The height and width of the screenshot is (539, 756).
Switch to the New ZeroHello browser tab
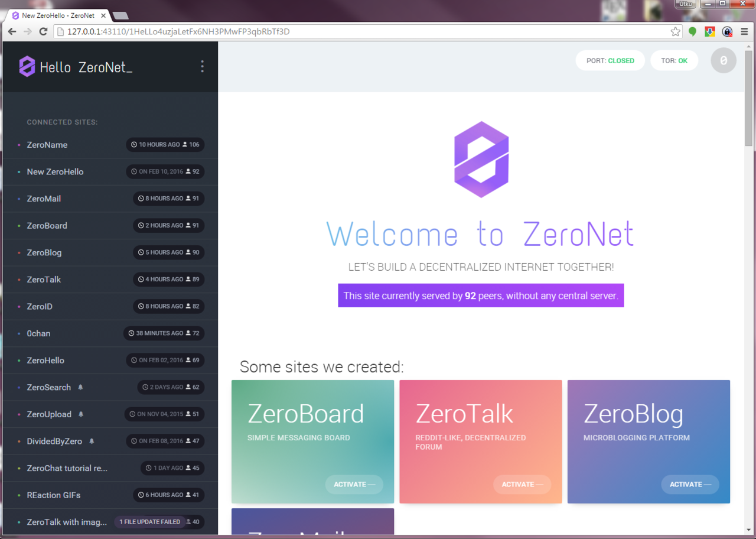58,15
